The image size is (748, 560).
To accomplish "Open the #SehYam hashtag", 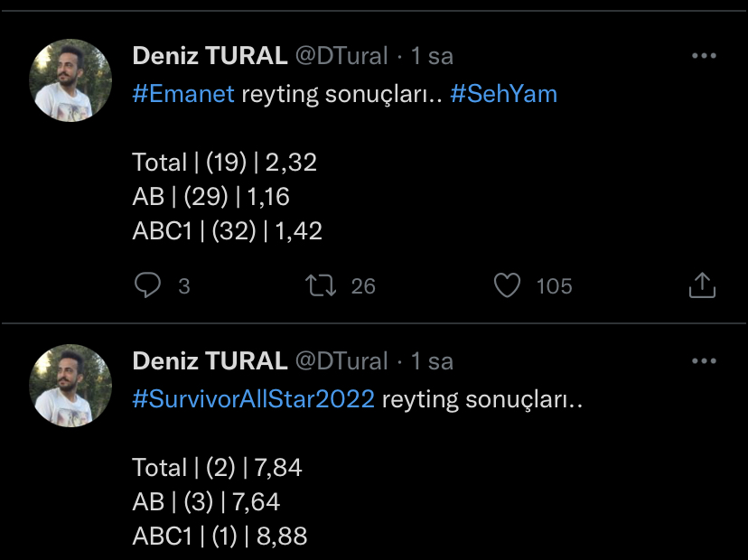I will coord(503,94).
